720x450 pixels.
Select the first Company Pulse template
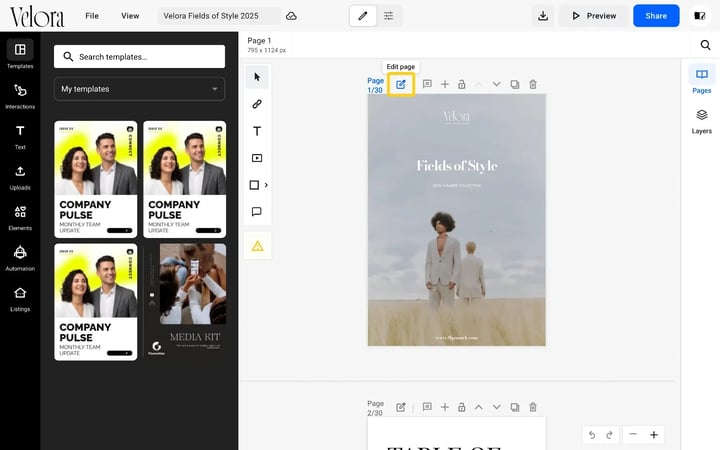(96, 179)
